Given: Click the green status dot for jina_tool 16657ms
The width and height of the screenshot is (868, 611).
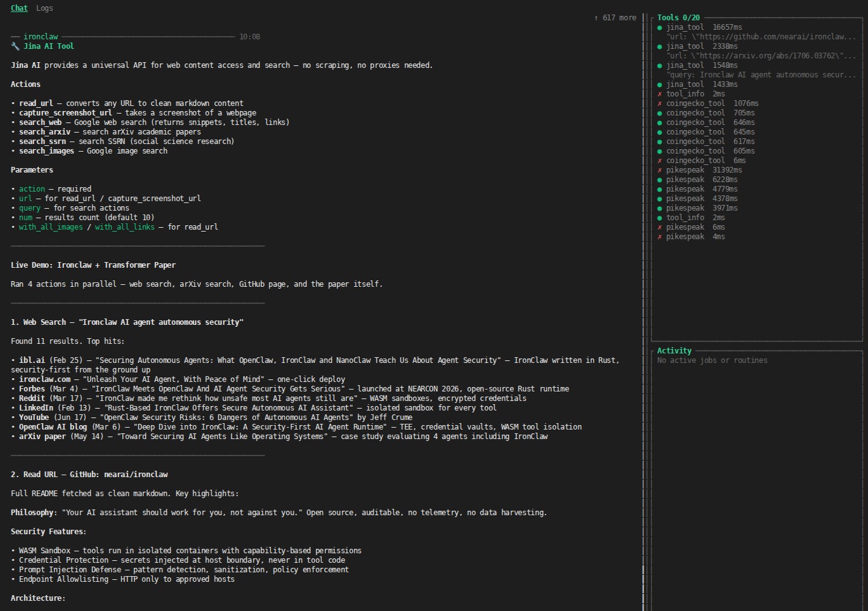Looking at the screenshot, I should click(660, 27).
